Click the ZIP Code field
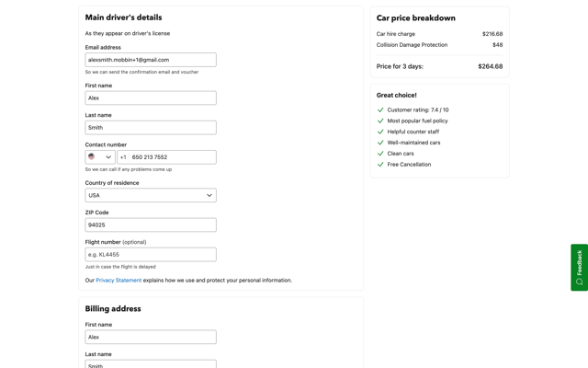This screenshot has height=368, width=588. point(151,224)
